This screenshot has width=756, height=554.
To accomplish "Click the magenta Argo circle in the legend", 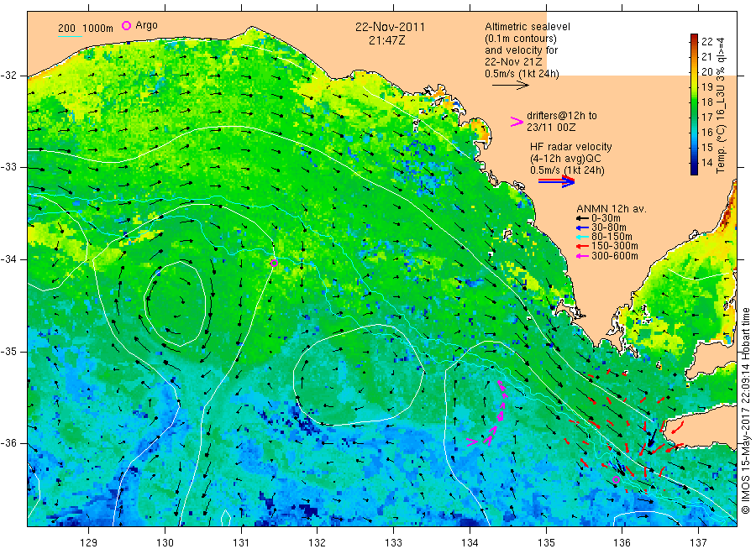I will point(126,25).
